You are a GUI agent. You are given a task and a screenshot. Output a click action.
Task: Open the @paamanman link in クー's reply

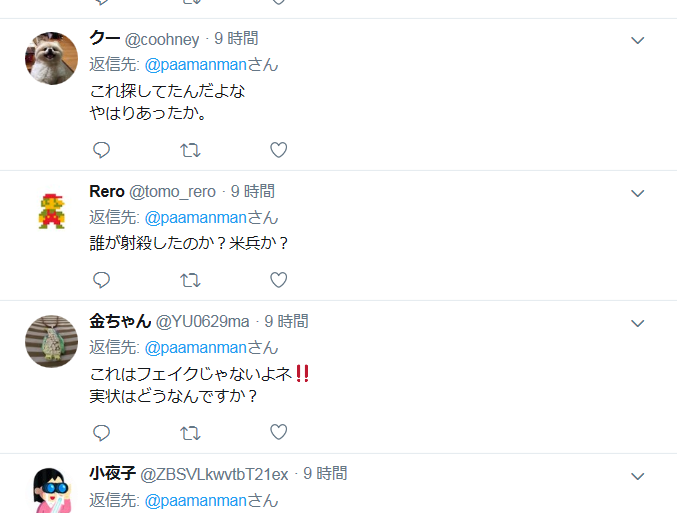[196, 65]
